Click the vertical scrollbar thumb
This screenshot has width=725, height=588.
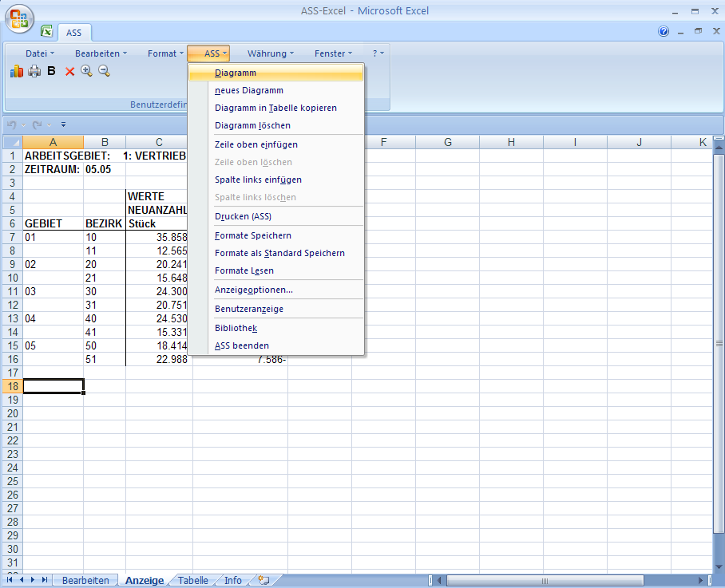(x=719, y=343)
